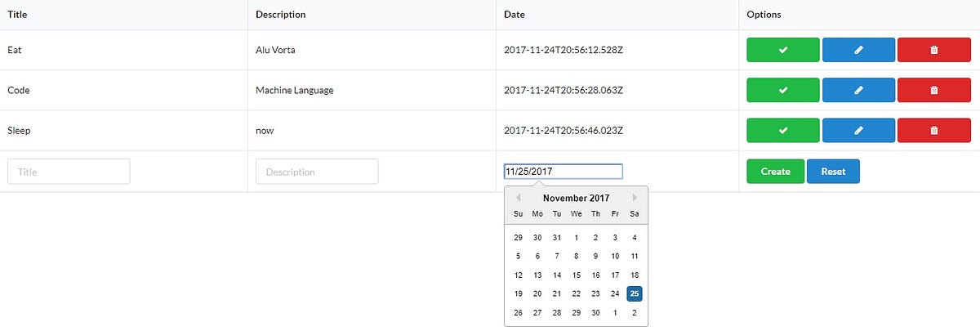The image size is (980, 331).
Task: Focus the Title input field
Action: [69, 172]
